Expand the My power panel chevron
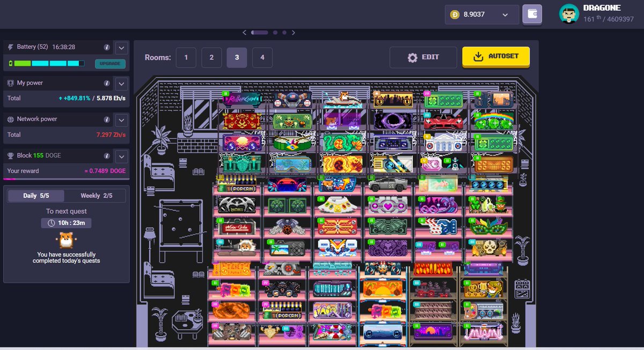 pyautogui.click(x=122, y=83)
